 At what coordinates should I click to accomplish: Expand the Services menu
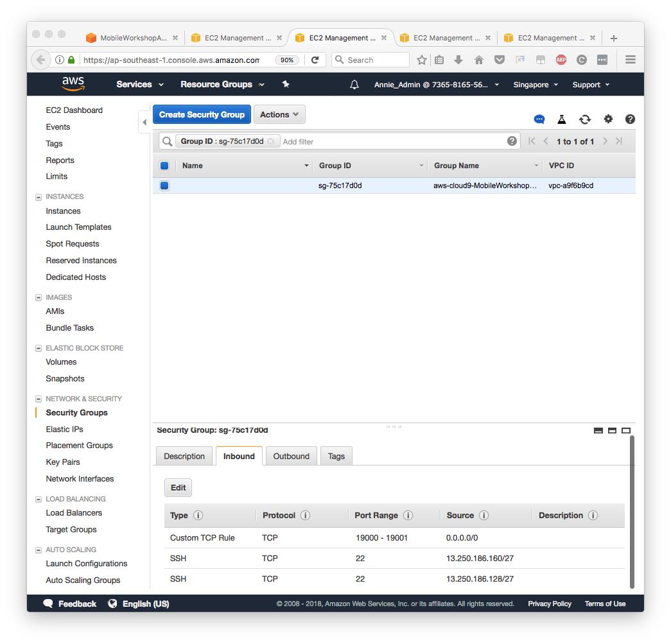click(140, 84)
